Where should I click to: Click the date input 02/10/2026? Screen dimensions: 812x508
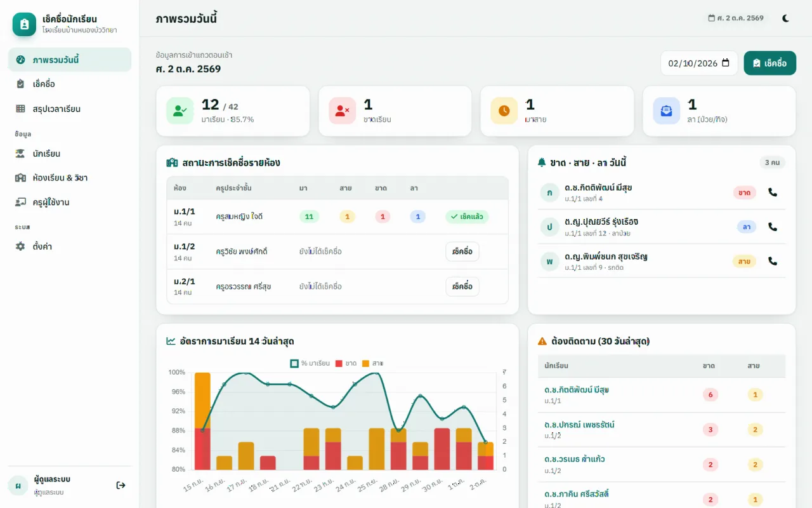click(x=699, y=63)
